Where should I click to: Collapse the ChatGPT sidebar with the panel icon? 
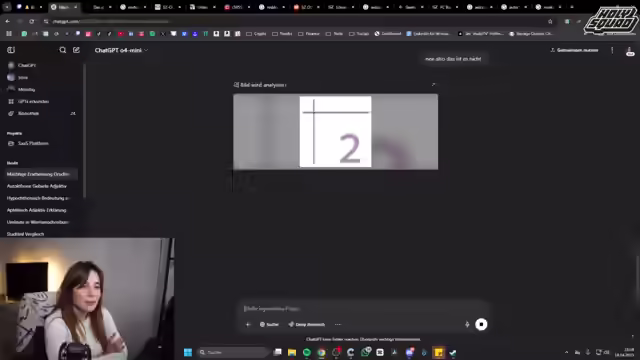11,50
